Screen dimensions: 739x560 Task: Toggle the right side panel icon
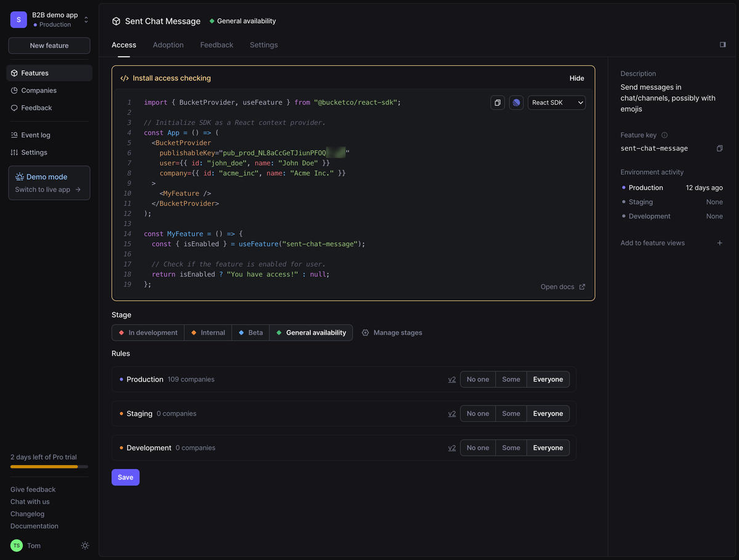click(723, 45)
